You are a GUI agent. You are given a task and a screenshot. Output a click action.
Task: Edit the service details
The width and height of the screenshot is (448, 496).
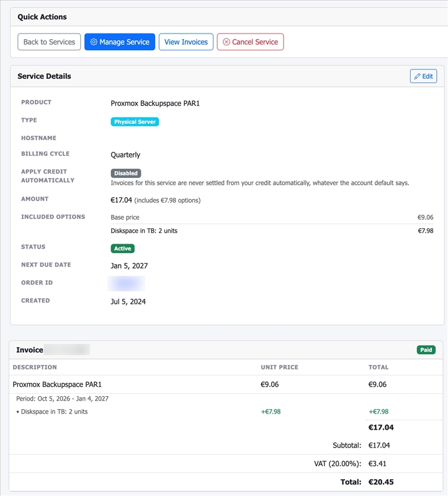point(423,76)
